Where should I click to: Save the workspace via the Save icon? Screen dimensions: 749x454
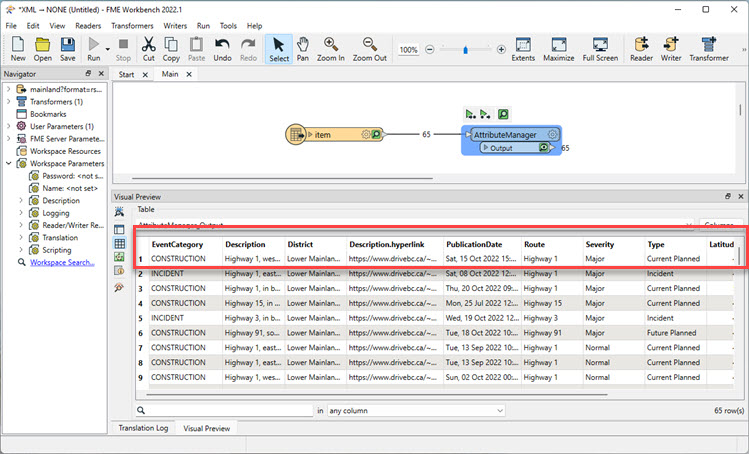pyautogui.click(x=67, y=49)
